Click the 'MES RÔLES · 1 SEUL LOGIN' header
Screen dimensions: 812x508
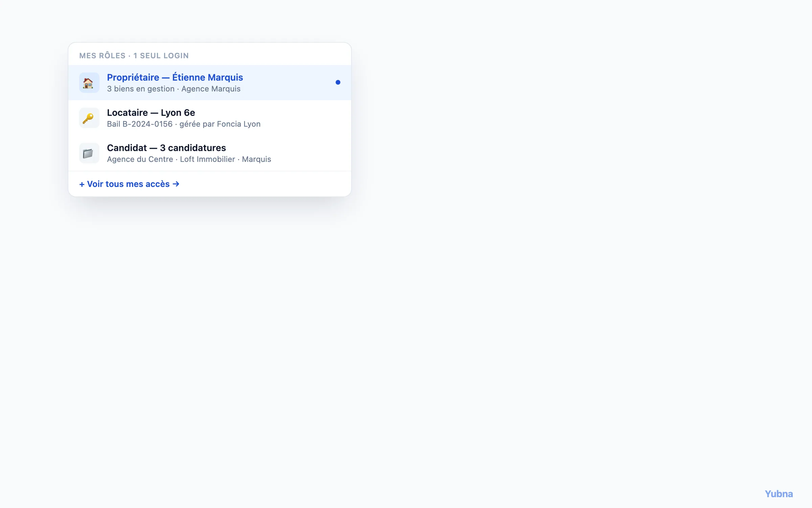[134, 56]
